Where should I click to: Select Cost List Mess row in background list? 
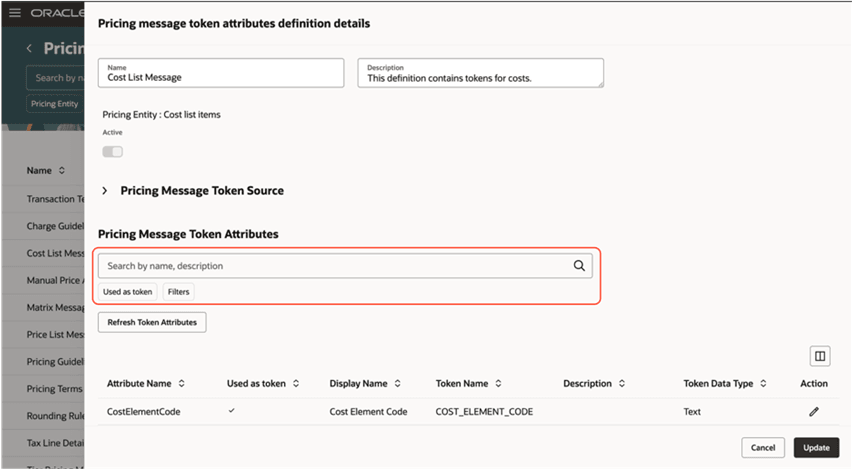(x=43, y=253)
